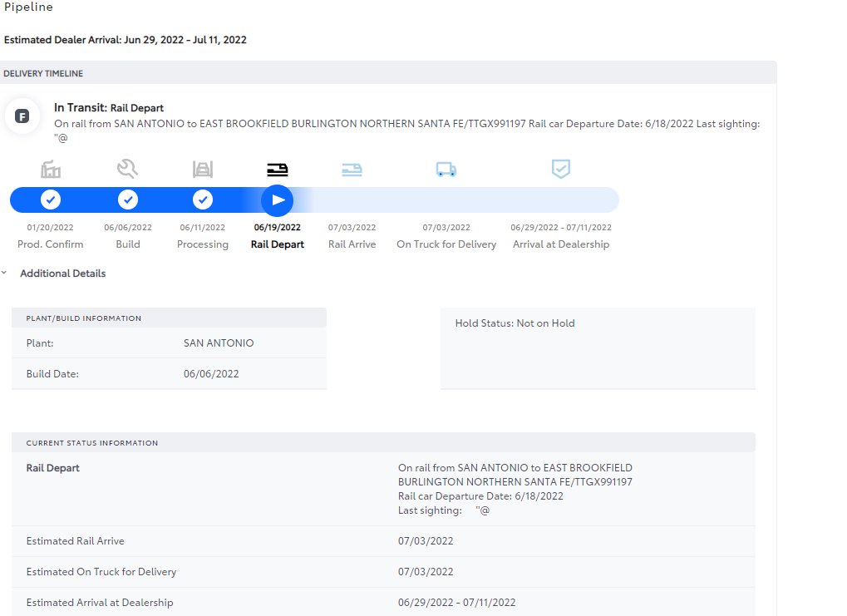Click the 06/29/2022 - 07/11/2022 timeline date range
Image resolution: width=847 pixels, height=616 pixels.
[561, 228]
